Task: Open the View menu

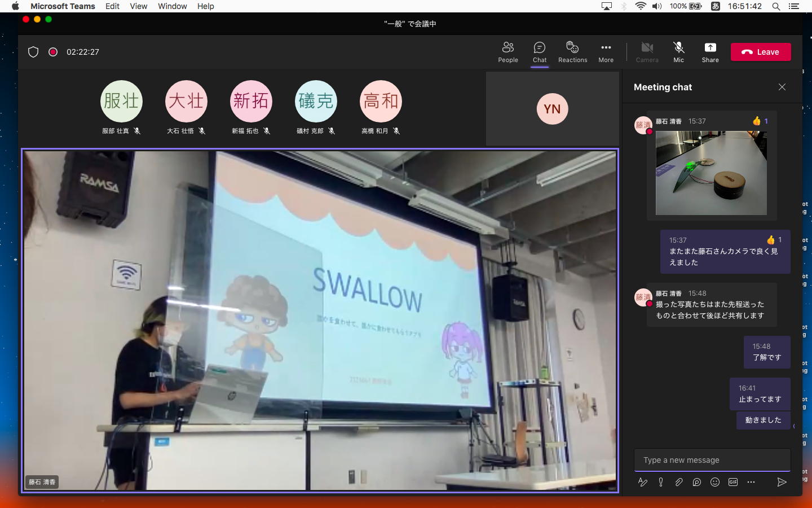Action: point(138,6)
